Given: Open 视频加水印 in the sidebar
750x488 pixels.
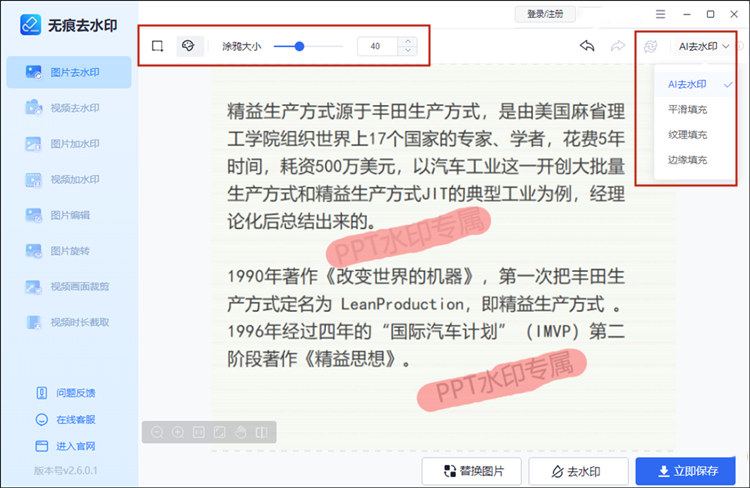Looking at the screenshot, I should pos(69,179).
